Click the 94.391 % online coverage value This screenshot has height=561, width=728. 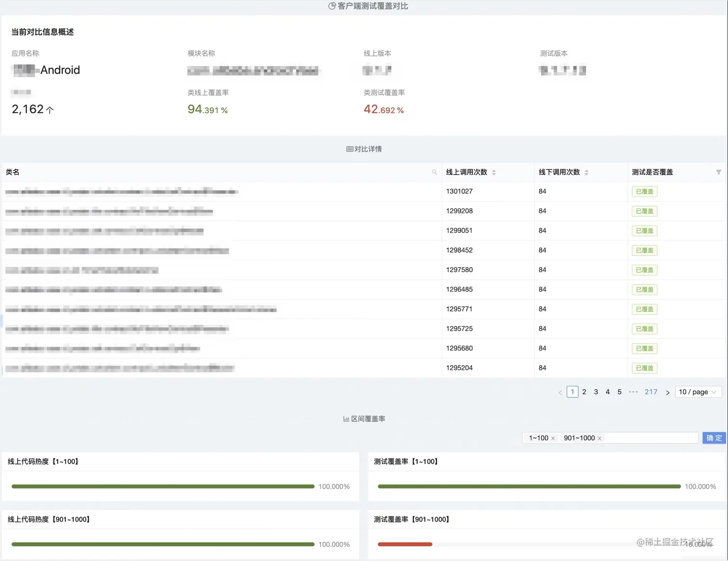pos(208,109)
